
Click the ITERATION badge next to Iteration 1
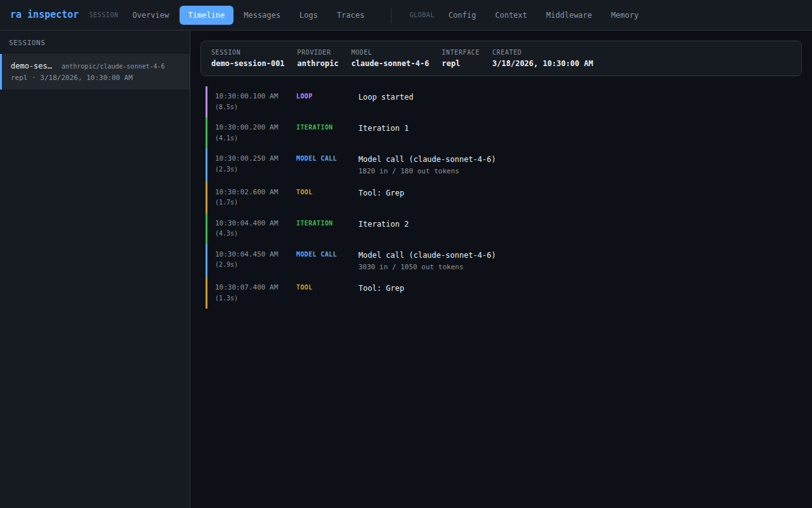[314, 127]
